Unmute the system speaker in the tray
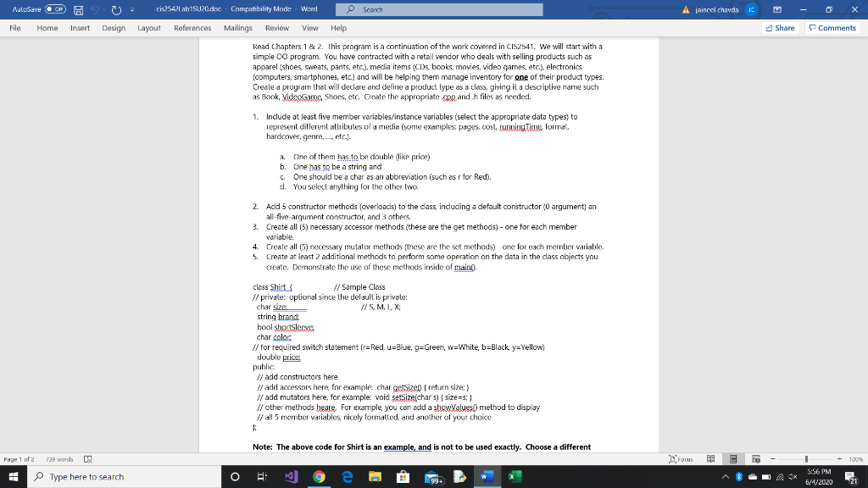 pos(793,477)
